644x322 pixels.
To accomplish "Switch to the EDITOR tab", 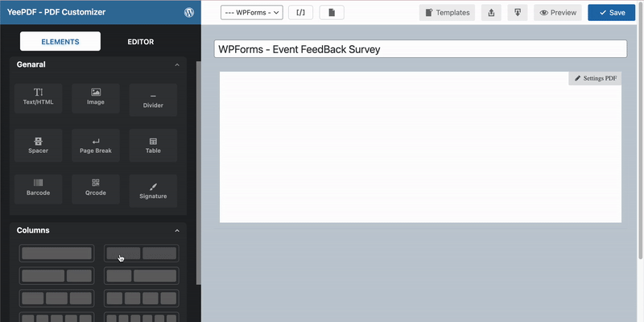I will [x=140, y=42].
